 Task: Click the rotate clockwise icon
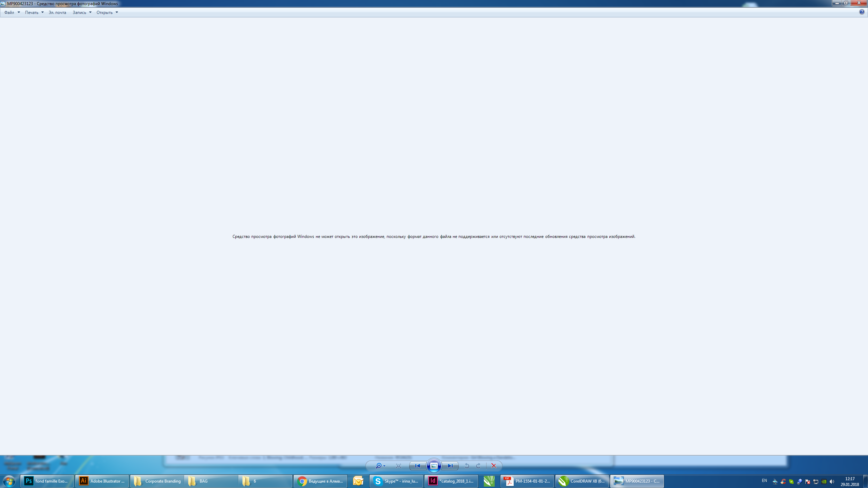pyautogui.click(x=477, y=466)
